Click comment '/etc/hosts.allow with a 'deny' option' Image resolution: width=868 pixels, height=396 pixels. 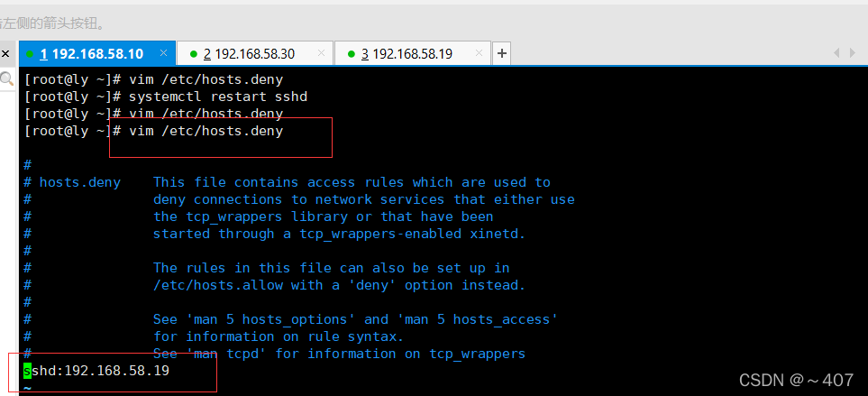click(x=339, y=285)
